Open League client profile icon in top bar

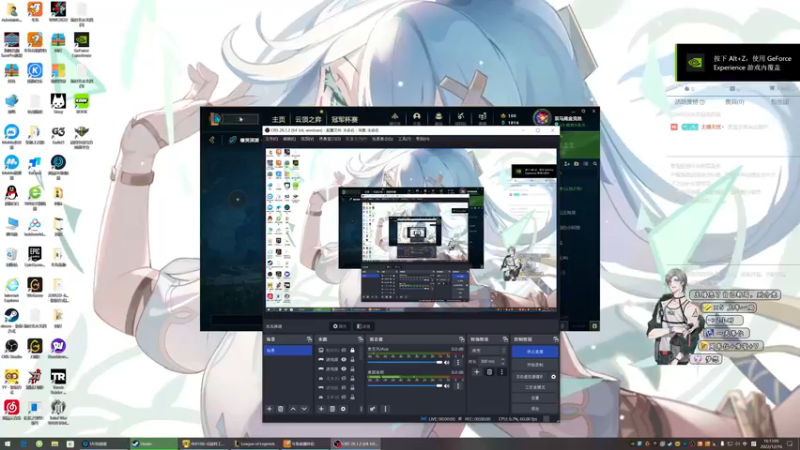pyautogui.click(x=417, y=118)
